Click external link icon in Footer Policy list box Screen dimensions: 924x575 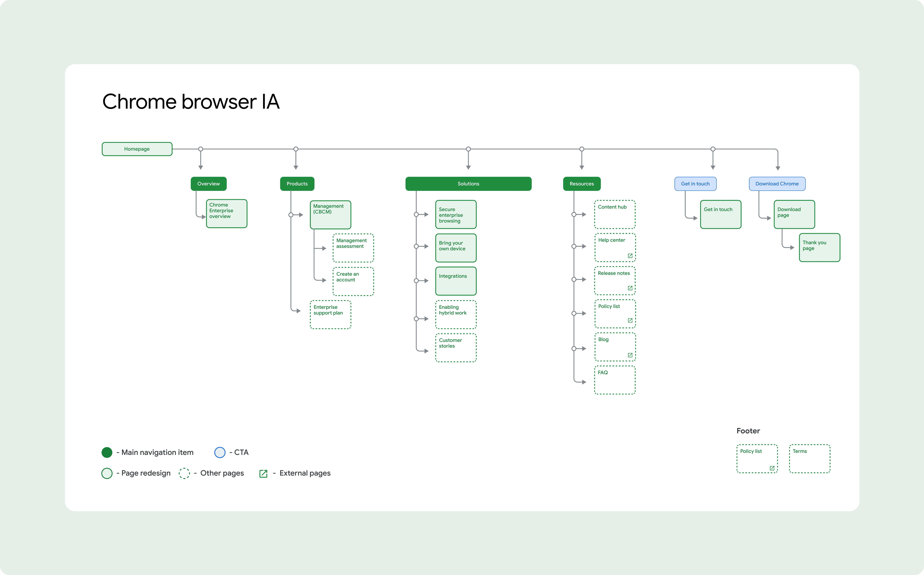pos(772,468)
